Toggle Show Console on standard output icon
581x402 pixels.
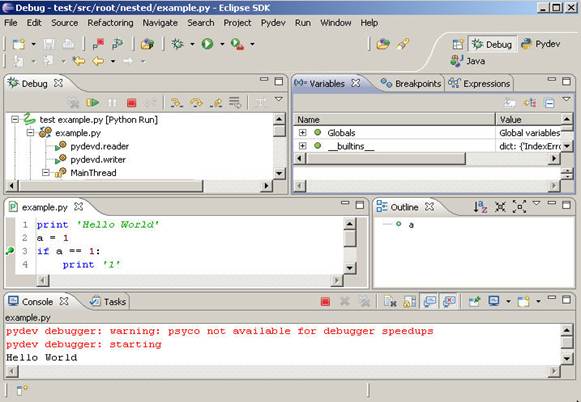429,302
